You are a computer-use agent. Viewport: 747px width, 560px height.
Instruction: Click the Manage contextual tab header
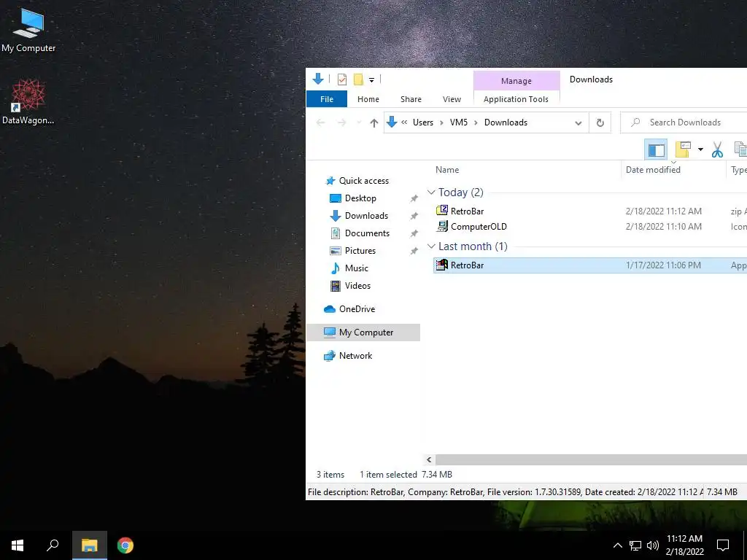click(516, 81)
